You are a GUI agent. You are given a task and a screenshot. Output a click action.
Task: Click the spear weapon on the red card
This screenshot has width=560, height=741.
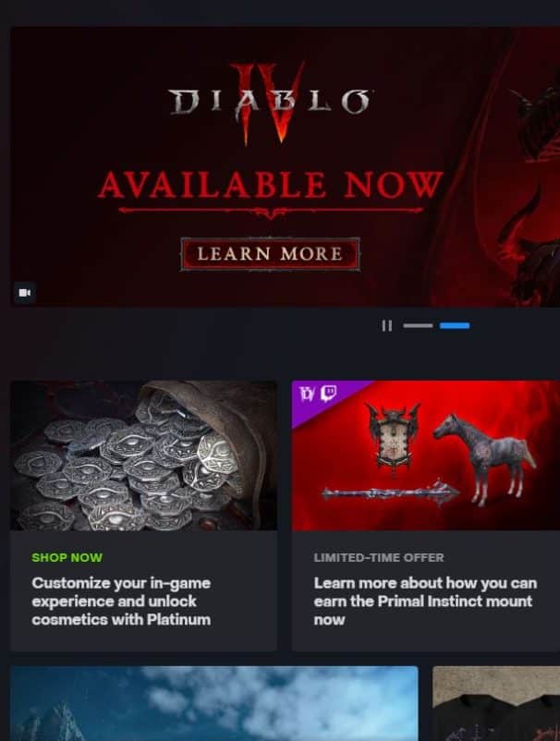(390, 492)
